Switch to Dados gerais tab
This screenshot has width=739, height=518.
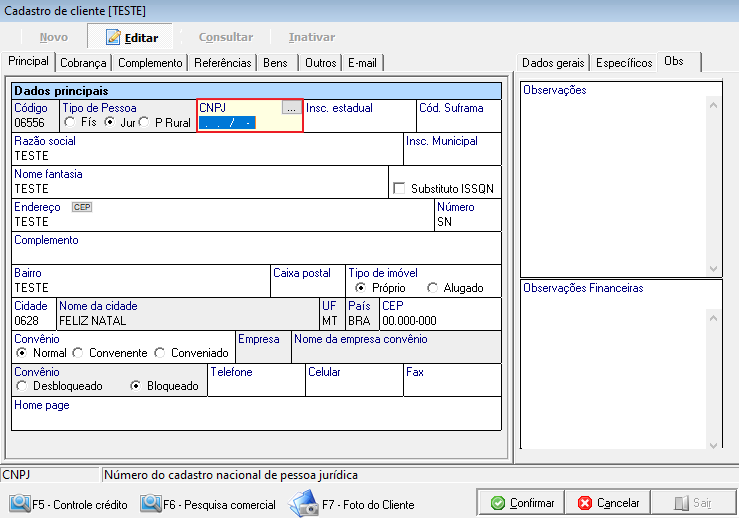coord(553,62)
